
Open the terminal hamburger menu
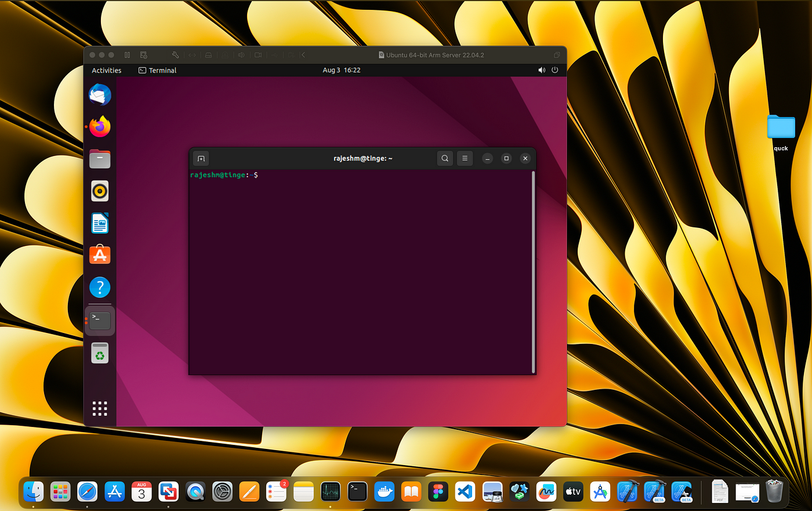tap(465, 158)
